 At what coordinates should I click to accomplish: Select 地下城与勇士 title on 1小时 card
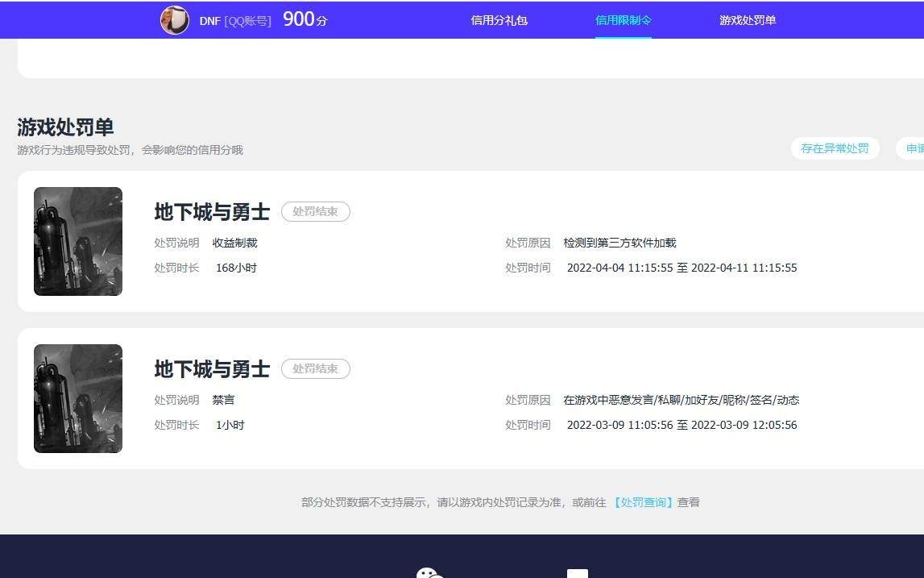pyautogui.click(x=212, y=369)
